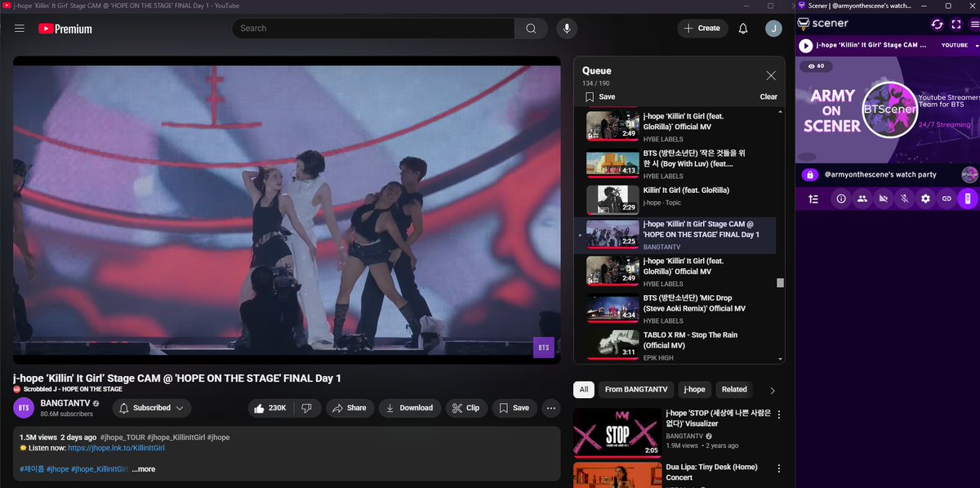This screenshot has height=488, width=980.
Task: Open options for Dua Lipa Tiny Desk
Action: pos(778,469)
